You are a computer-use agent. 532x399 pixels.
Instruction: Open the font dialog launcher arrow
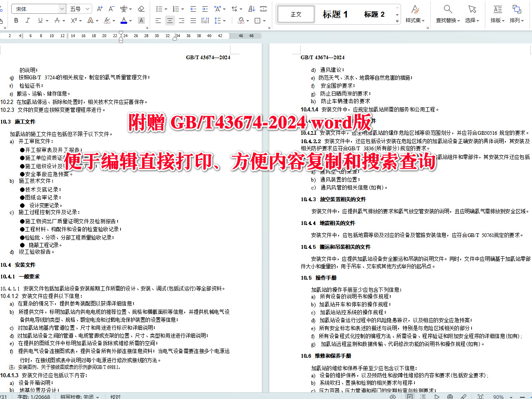point(147,28)
